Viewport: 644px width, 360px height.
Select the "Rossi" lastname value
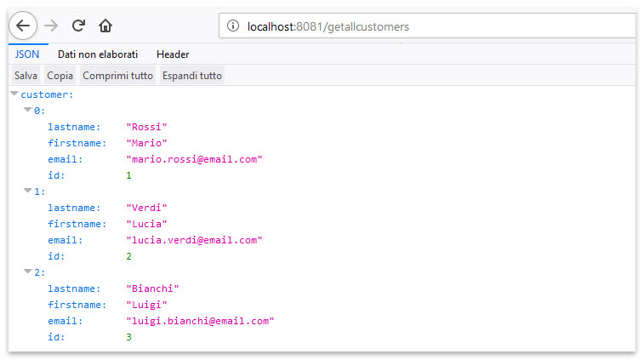click(x=146, y=127)
